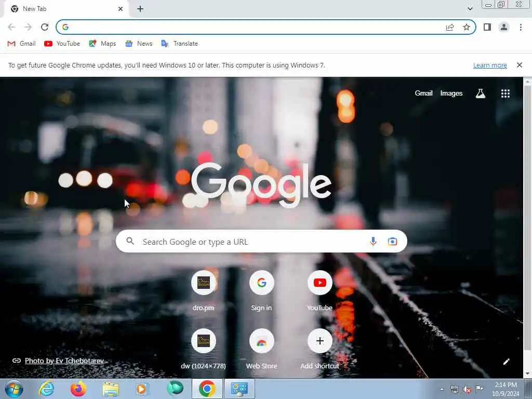Open the side panel icon

coord(487,27)
